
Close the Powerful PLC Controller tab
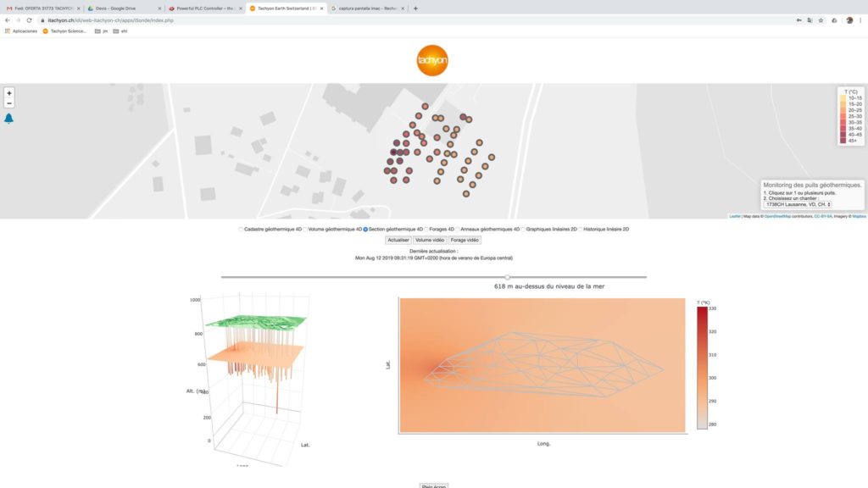pyautogui.click(x=240, y=8)
